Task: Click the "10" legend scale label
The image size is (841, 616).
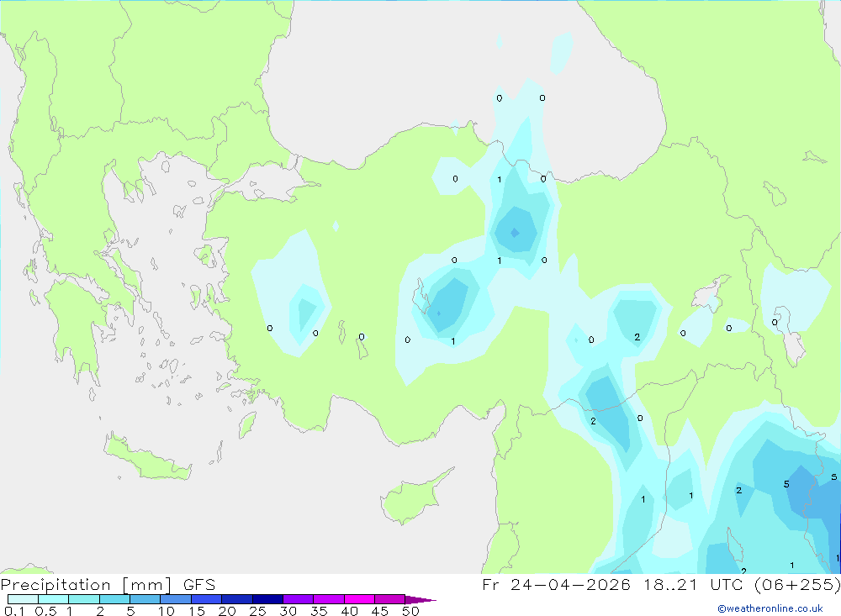Action: coord(167,611)
